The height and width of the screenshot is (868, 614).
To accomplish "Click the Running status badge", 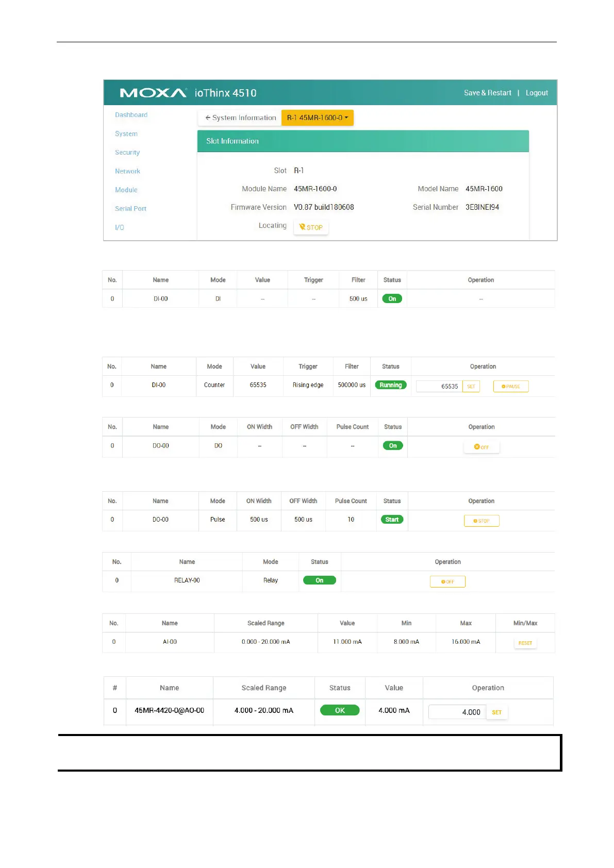I will 391,385.
